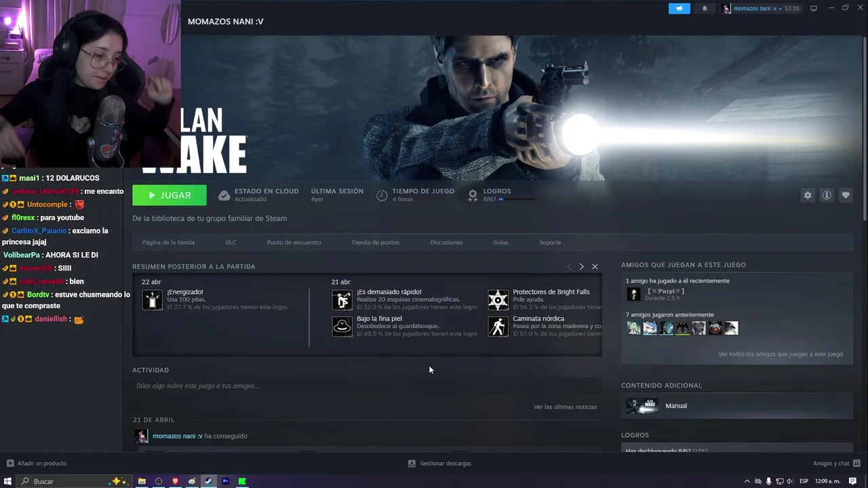This screenshot has width=868, height=488.
Task: Click the taskbar clock 12:09 a. m.
Action: [827, 481]
